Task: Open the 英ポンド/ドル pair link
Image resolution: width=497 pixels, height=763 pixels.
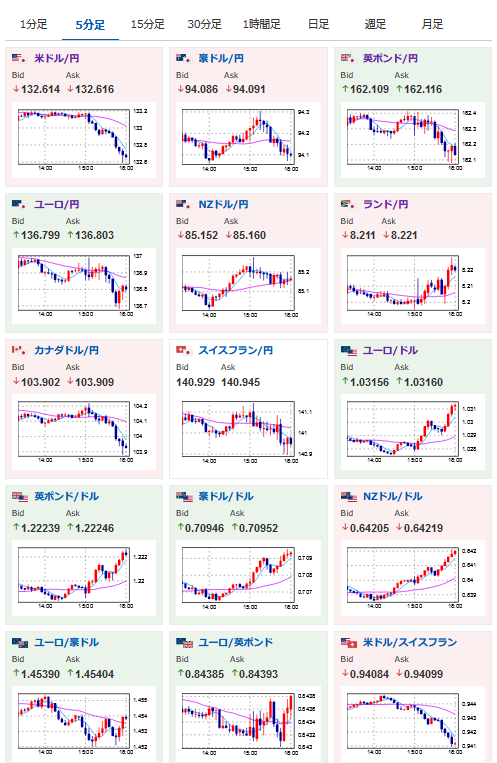Action: pyautogui.click(x=67, y=496)
